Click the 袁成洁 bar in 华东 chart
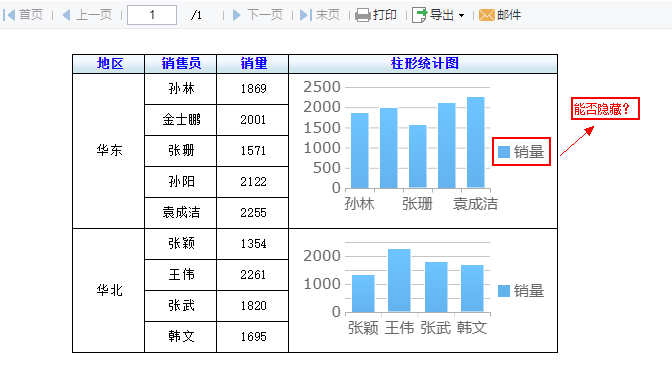The image size is (672, 366). [476, 142]
